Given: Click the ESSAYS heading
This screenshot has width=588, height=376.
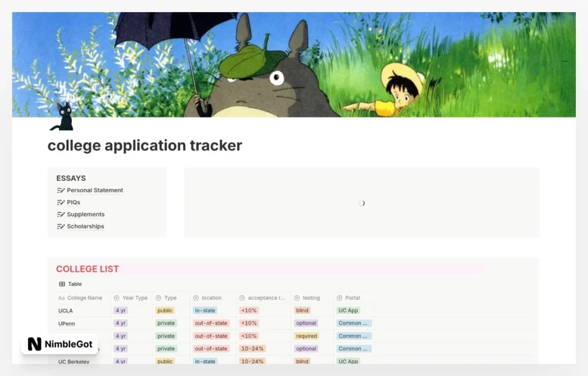Looking at the screenshot, I should pos(71,179).
